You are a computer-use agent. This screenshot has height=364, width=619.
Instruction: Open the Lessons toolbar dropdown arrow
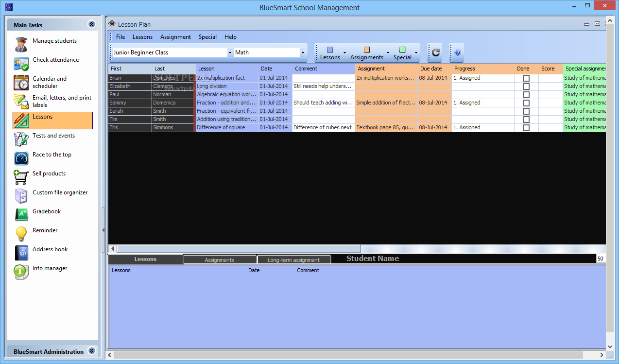point(344,52)
